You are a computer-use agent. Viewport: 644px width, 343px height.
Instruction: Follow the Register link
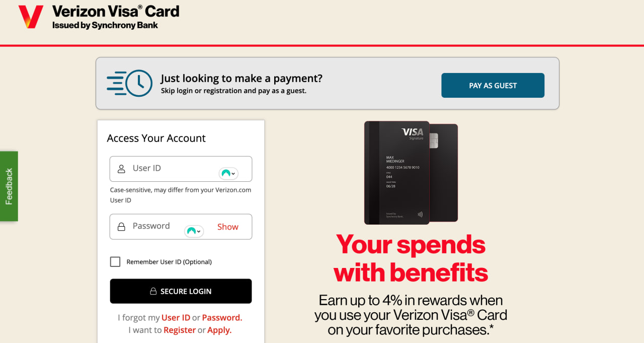pos(180,330)
